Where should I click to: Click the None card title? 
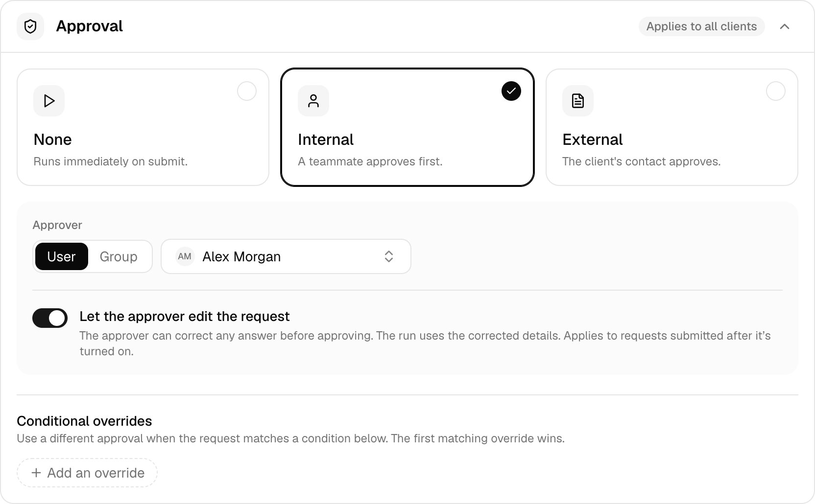[53, 139]
